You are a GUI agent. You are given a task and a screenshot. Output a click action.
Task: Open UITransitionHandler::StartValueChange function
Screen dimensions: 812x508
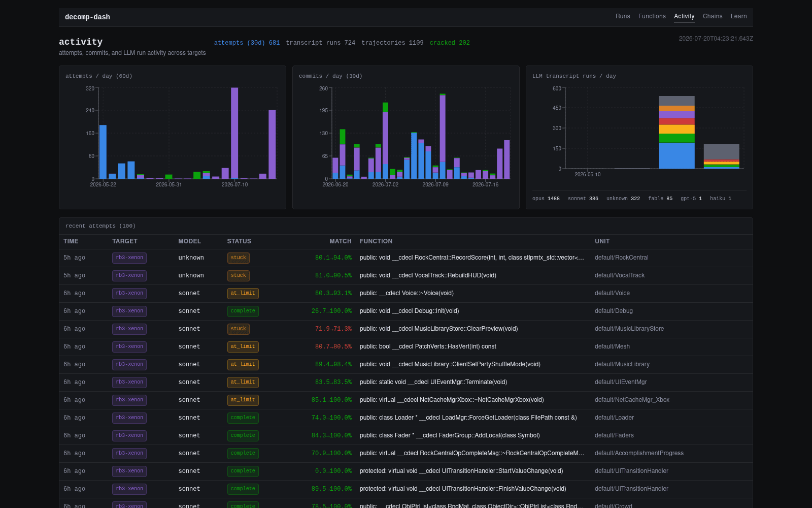[x=461, y=471]
